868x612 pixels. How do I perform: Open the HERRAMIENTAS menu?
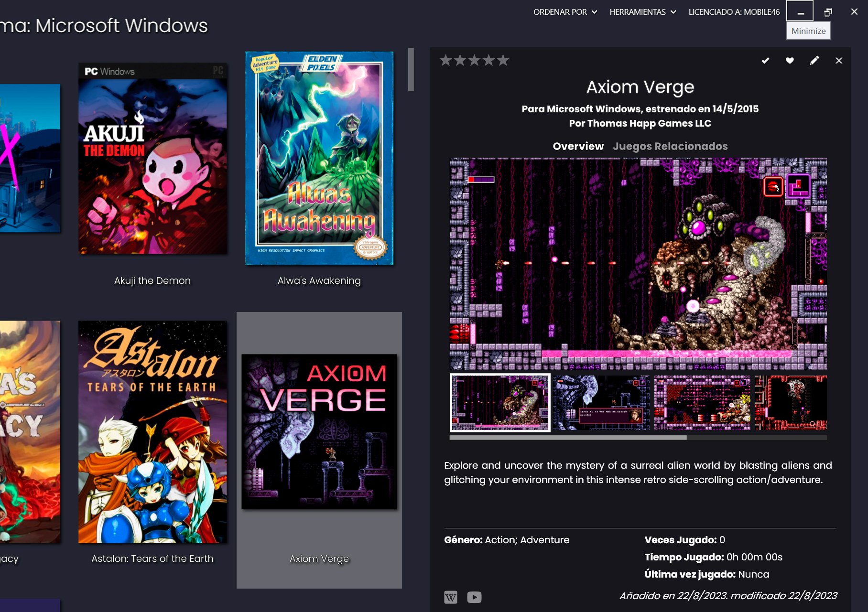[642, 12]
